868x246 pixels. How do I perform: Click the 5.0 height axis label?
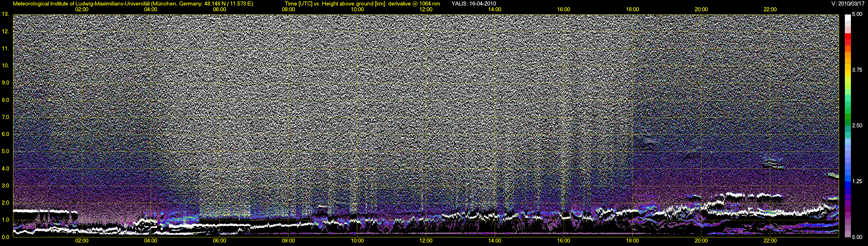click(x=5, y=151)
